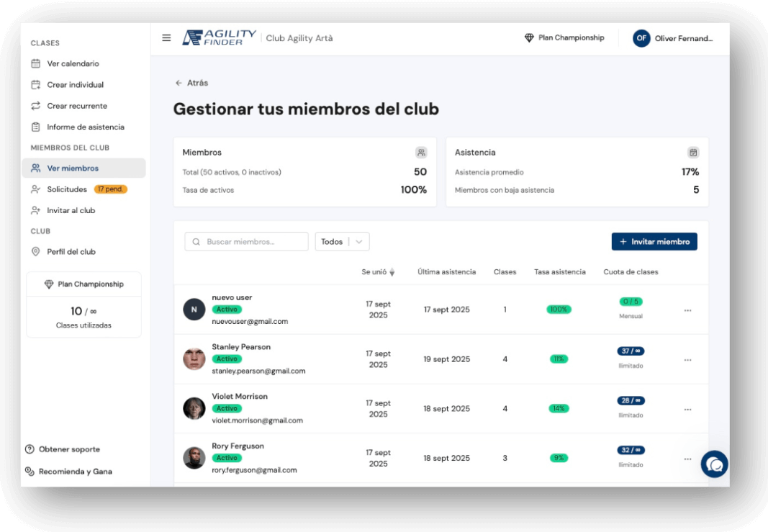Open Perfil del club
The image size is (768, 532).
tap(83, 251)
